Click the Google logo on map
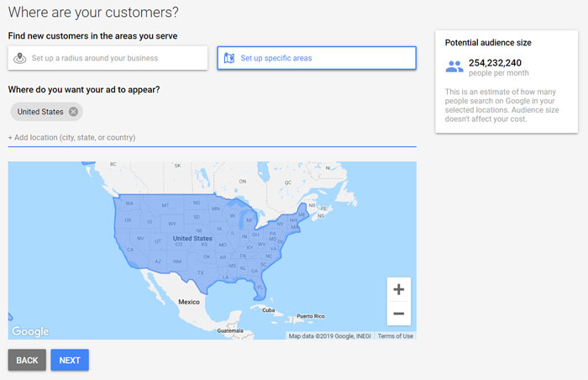Viewport: 588px width, 380px height. point(30,331)
